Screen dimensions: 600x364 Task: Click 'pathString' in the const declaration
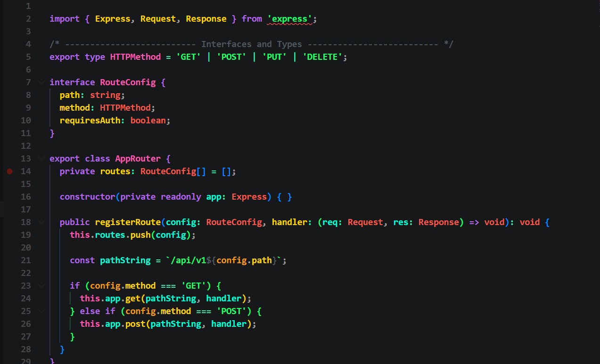click(125, 260)
